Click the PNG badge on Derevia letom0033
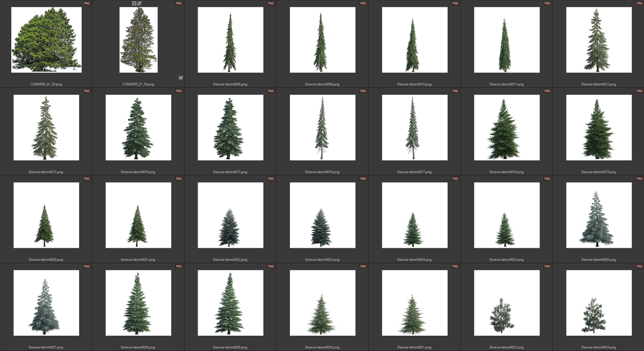 click(640, 267)
